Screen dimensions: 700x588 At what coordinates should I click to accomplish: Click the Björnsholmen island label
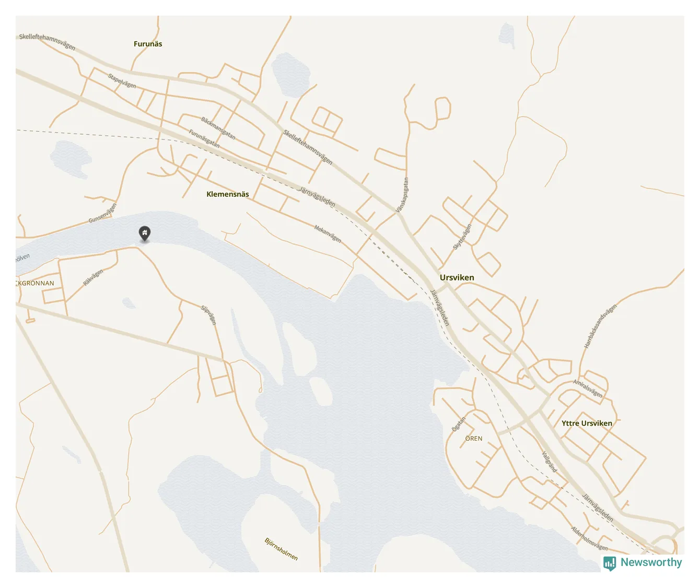pos(281,549)
